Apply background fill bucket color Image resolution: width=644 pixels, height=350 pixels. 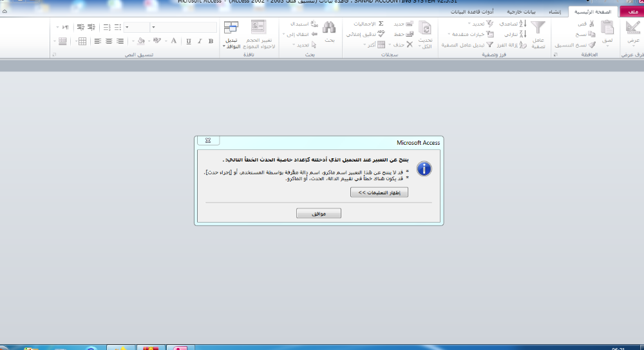(x=141, y=41)
